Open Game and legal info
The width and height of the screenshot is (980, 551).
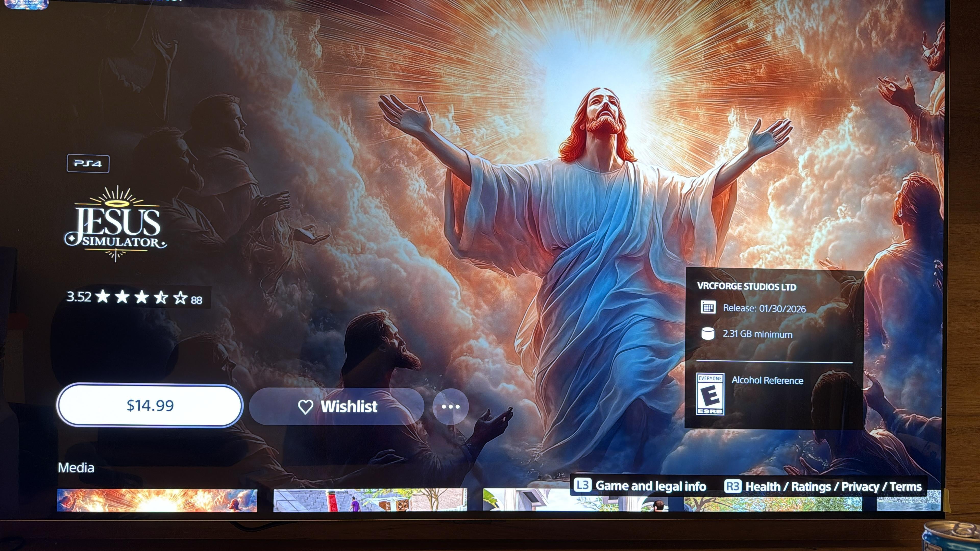tap(651, 486)
